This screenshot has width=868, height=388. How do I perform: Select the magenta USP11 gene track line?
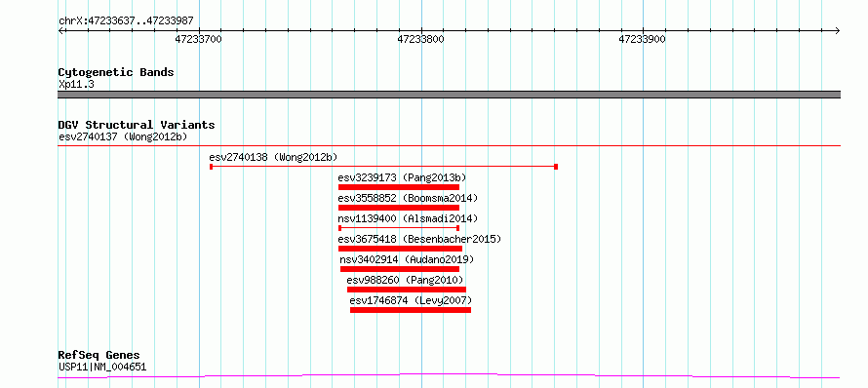(449, 376)
